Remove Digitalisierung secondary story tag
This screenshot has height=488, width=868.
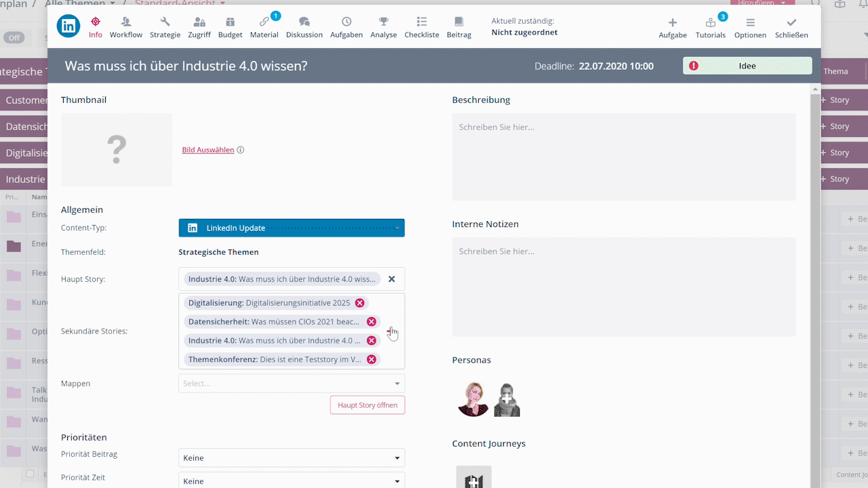click(x=359, y=303)
